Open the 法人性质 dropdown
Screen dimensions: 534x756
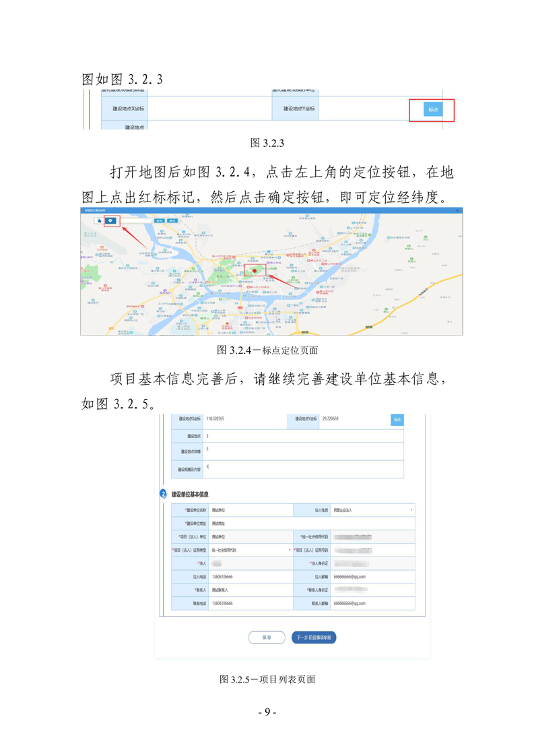pos(372,509)
